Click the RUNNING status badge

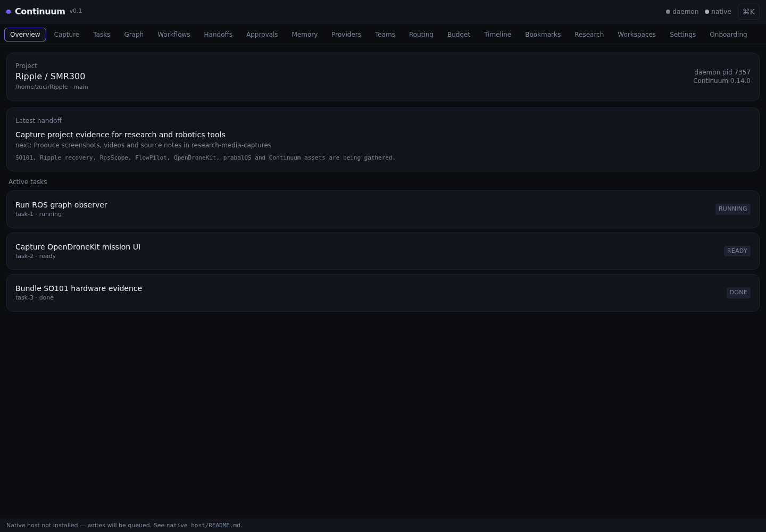(733, 209)
